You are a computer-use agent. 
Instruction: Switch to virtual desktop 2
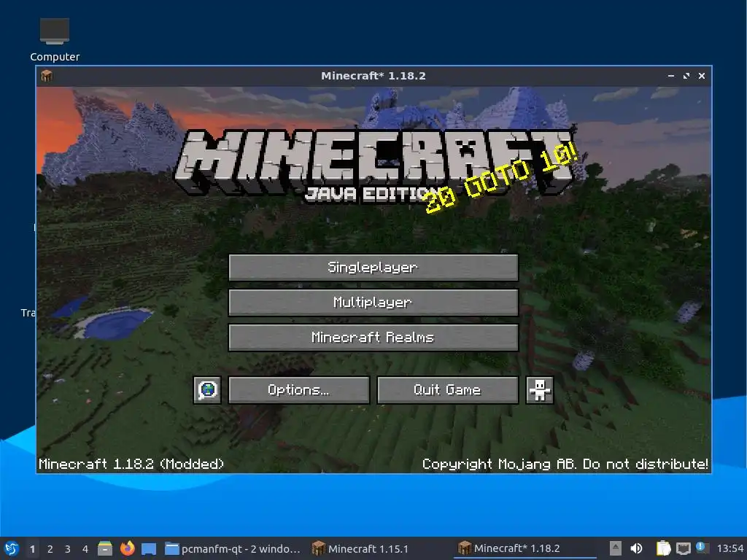pyautogui.click(x=50, y=549)
